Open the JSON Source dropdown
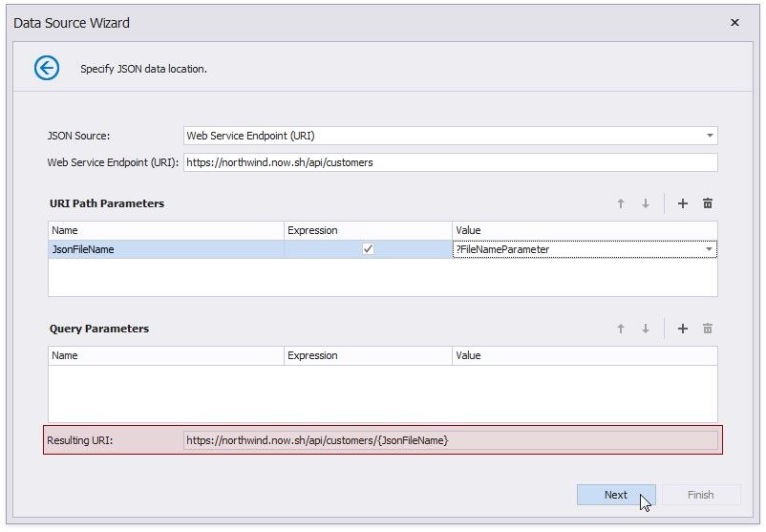This screenshot has width=766, height=532. coord(710,136)
